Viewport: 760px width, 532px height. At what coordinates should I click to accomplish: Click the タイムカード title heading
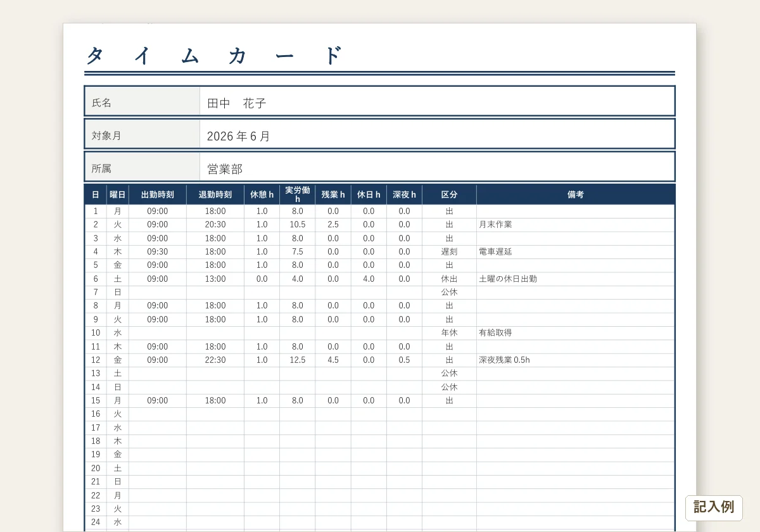click(x=215, y=56)
